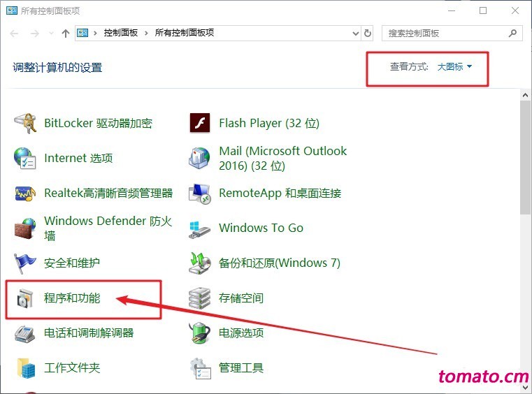Open the Internet 选项 text link
Viewport: 532px width, 394px height.
(78, 158)
